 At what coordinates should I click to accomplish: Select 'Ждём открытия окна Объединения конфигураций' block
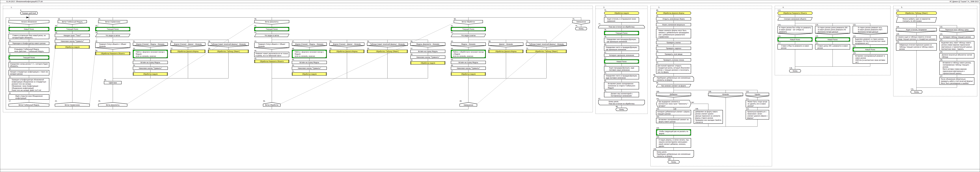pos(29,97)
